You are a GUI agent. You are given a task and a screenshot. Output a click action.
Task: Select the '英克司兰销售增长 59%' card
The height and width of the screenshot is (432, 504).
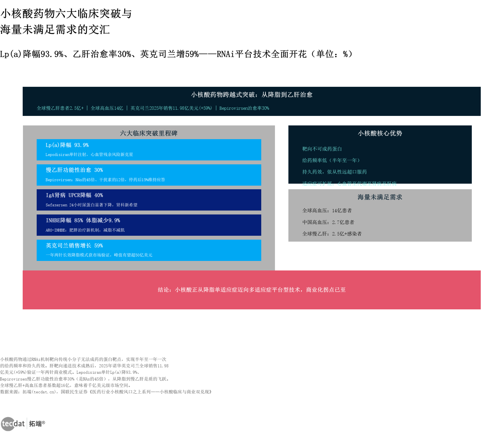coord(149,250)
